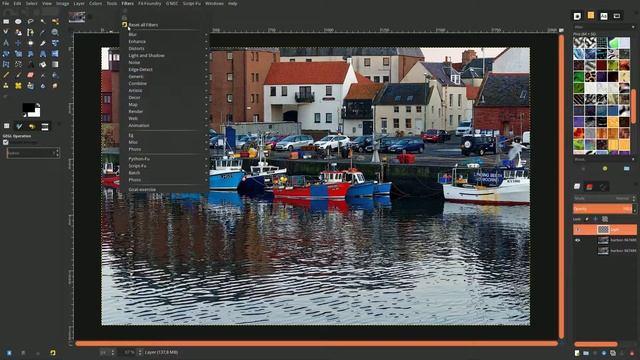Switch to the Brushes dock tab
The height and width of the screenshot is (360, 640).
click(x=577, y=16)
